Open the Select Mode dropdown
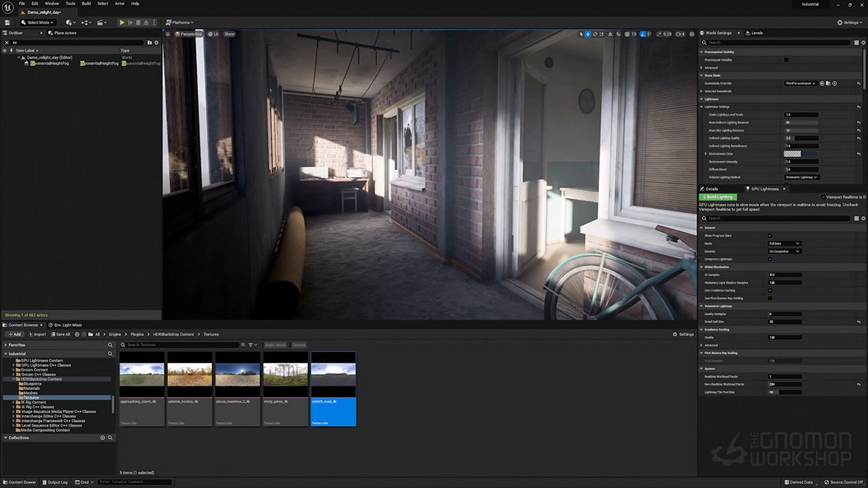The height and width of the screenshot is (488, 868). pos(38,22)
